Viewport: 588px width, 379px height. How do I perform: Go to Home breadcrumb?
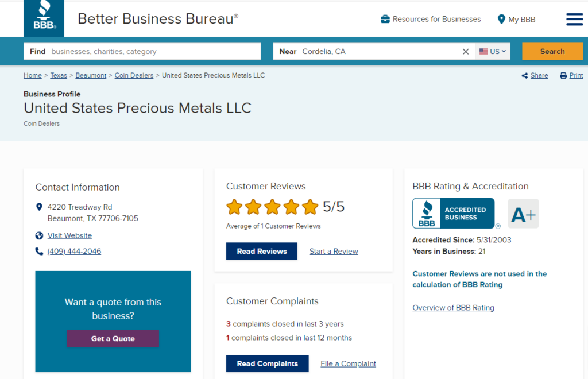[x=33, y=75]
